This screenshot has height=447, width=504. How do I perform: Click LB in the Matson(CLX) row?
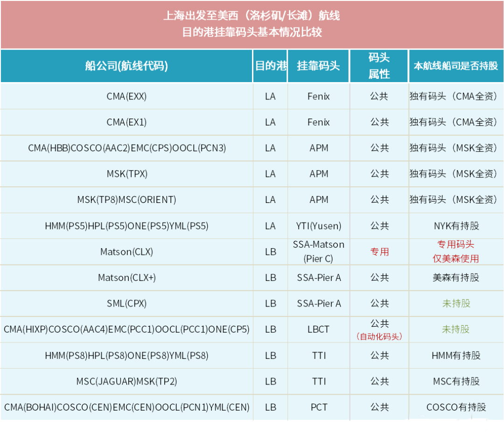(271, 251)
